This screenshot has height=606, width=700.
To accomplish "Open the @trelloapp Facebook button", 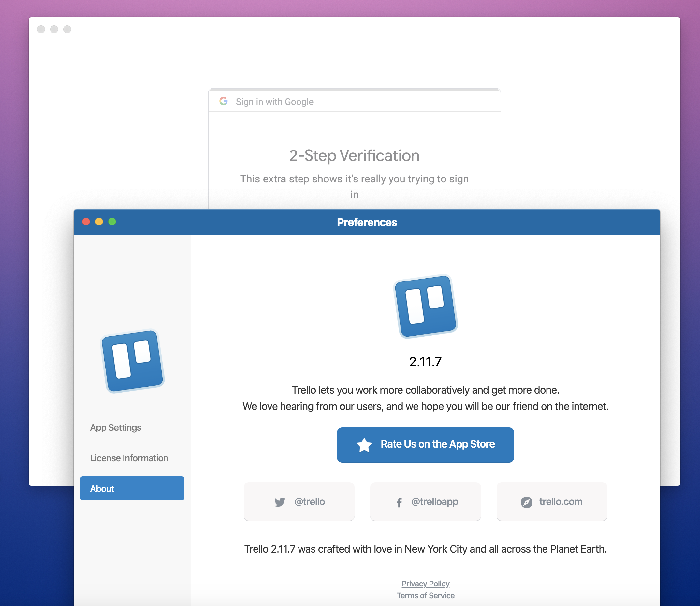I will coord(425,501).
